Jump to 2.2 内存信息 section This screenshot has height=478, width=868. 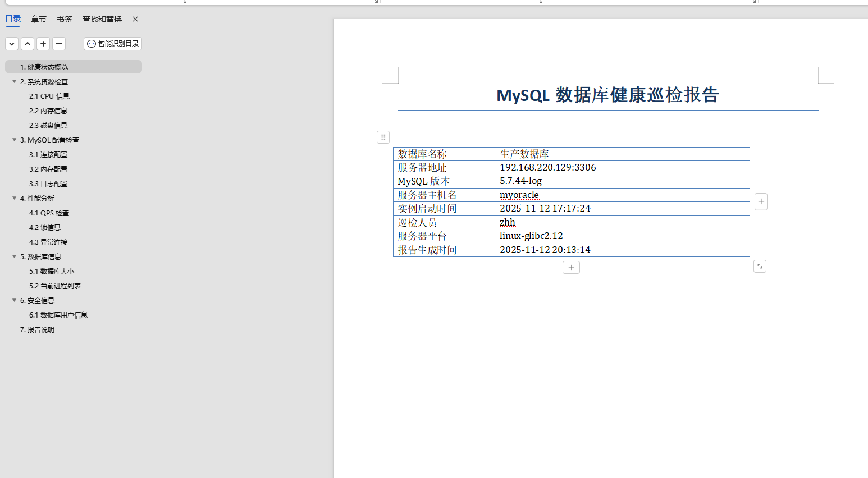[48, 111]
